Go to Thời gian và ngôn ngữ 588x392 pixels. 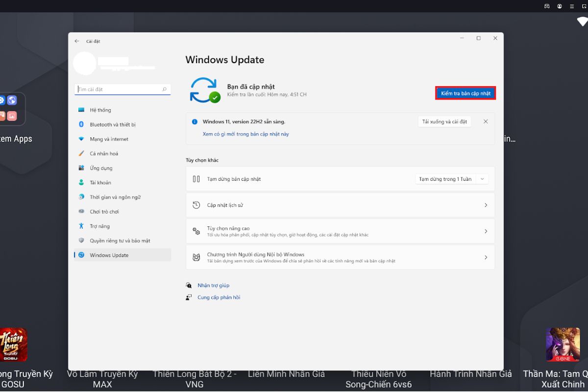click(115, 197)
